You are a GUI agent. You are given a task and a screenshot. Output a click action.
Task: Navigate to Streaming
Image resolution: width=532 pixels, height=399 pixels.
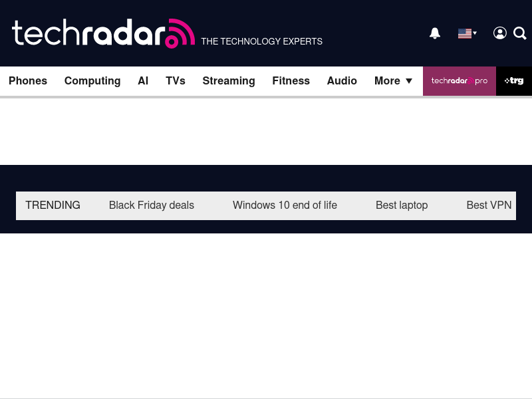[229, 81]
